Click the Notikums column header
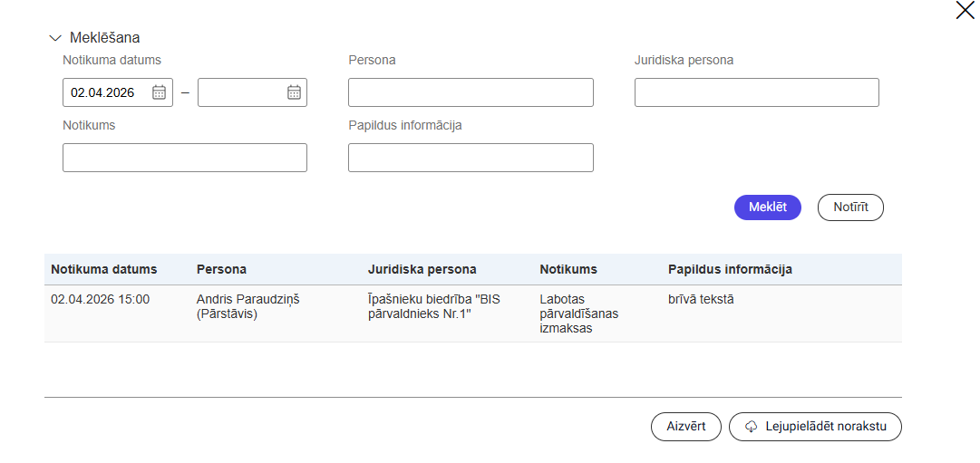Screen dimensions: 980x463 click(568, 269)
